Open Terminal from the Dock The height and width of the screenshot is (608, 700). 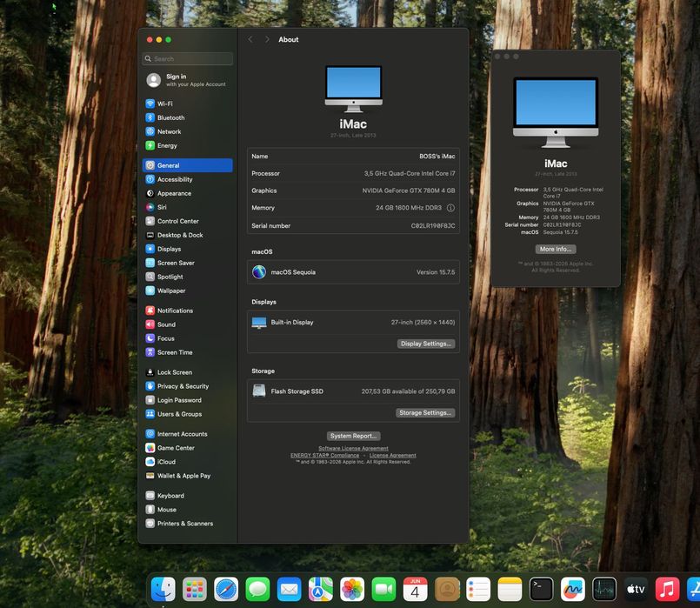pos(541,589)
